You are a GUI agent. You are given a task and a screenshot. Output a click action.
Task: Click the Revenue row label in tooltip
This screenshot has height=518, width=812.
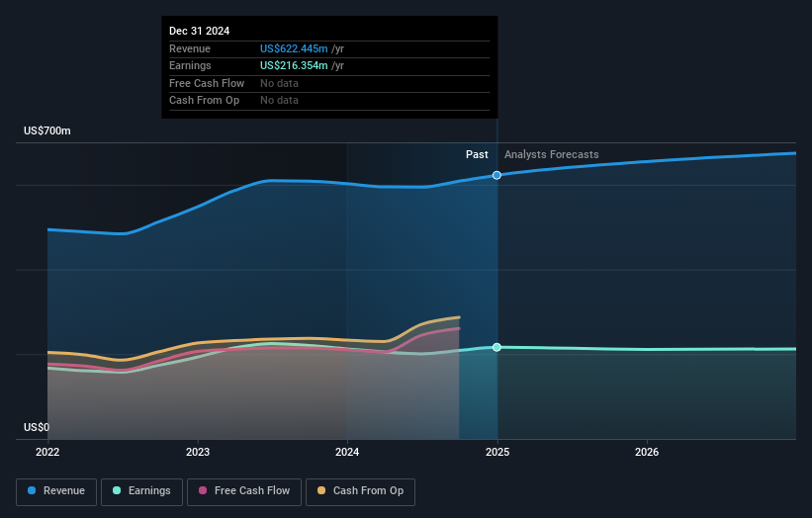[x=190, y=48]
